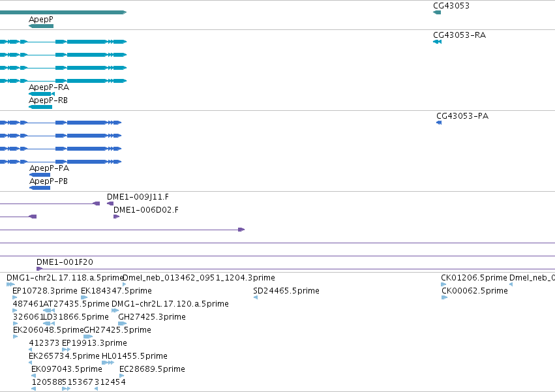
Task: Click the ApepP gene arrow glyph
Action: 41,26
